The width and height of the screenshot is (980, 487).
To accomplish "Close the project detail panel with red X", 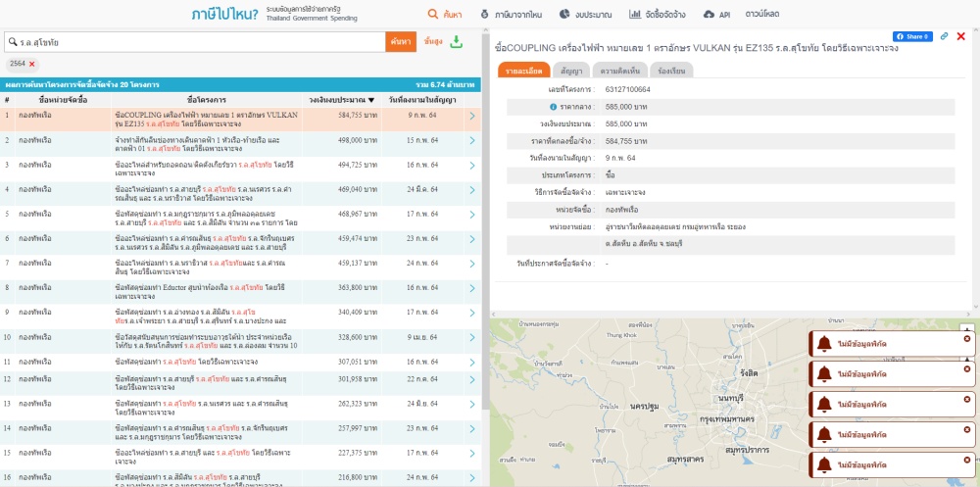I will [960, 36].
